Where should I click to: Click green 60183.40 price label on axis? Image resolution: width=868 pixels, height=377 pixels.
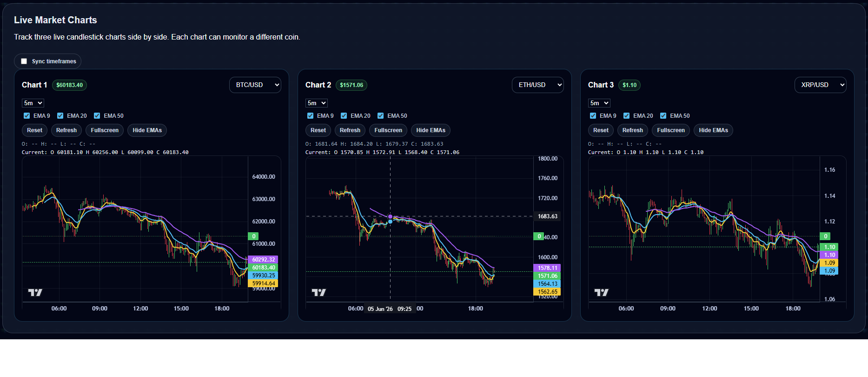pyautogui.click(x=263, y=268)
